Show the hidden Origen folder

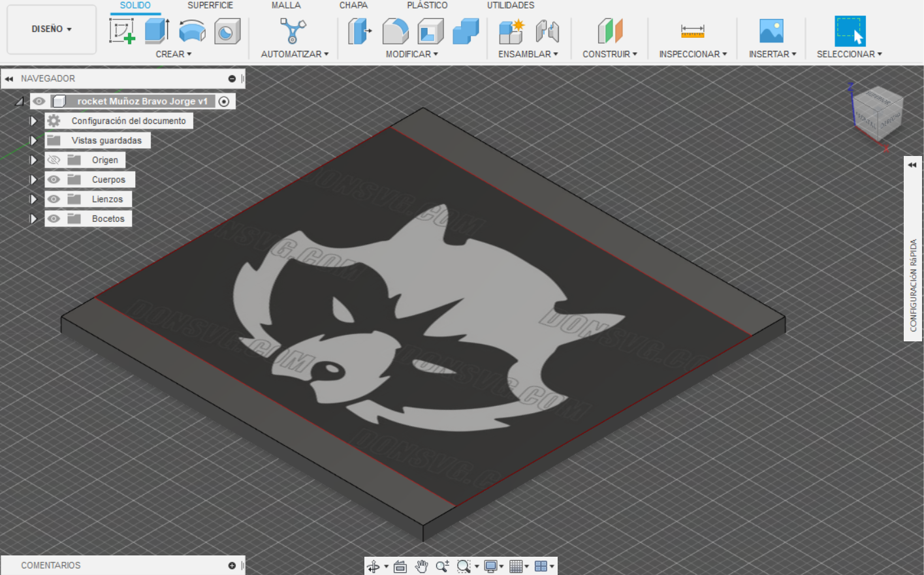[x=54, y=160]
